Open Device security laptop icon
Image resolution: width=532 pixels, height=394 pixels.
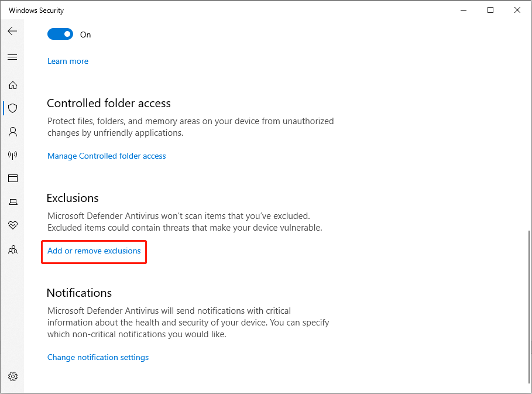(x=13, y=202)
